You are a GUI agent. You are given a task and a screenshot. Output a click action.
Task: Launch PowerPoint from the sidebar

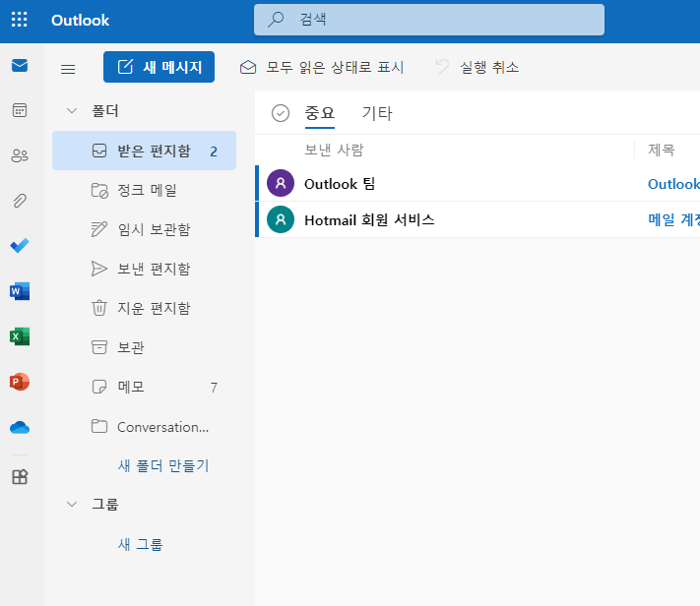click(20, 382)
